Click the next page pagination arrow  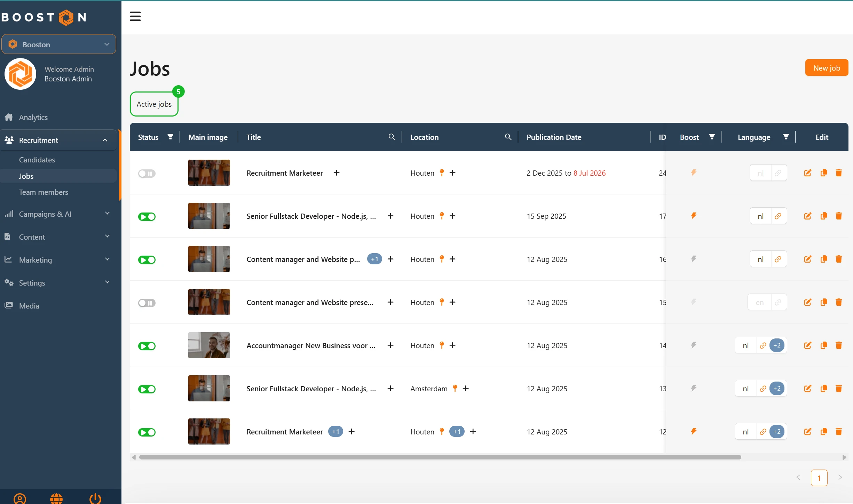[x=840, y=478]
